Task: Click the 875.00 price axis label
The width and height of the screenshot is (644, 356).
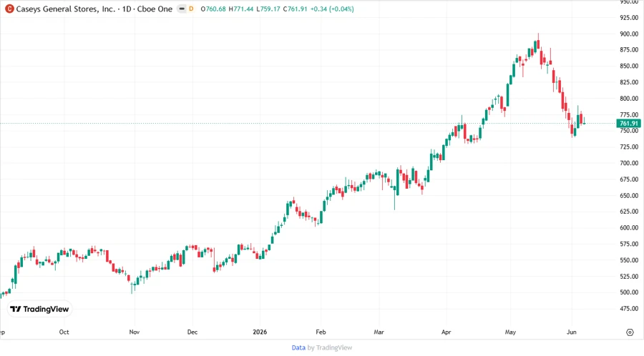Action: pyautogui.click(x=629, y=50)
